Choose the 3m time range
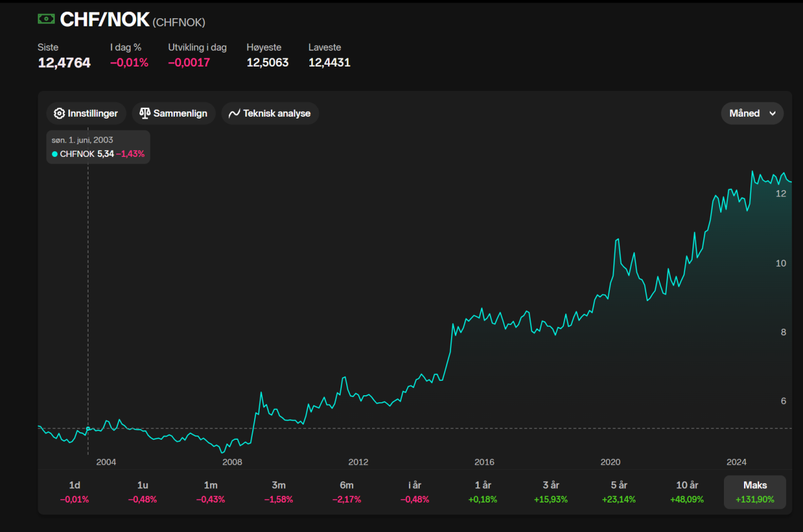Image resolution: width=803 pixels, height=532 pixels. pos(279,492)
